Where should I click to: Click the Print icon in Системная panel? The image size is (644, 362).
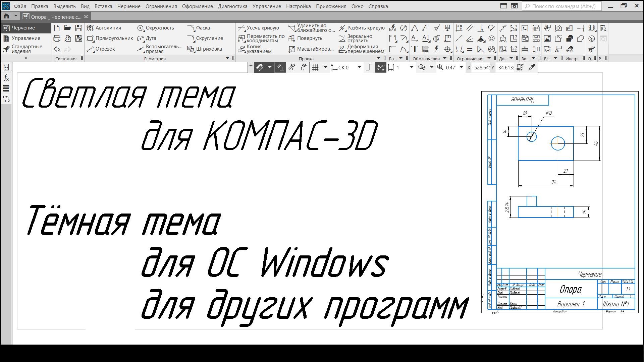pyautogui.click(x=57, y=39)
